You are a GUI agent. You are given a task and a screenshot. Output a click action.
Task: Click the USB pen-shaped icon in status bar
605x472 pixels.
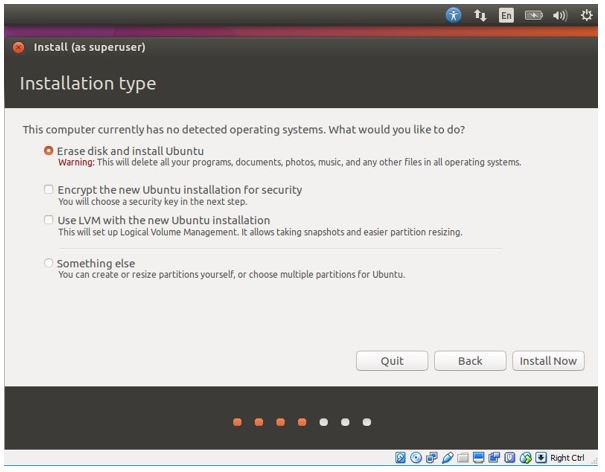click(x=447, y=458)
